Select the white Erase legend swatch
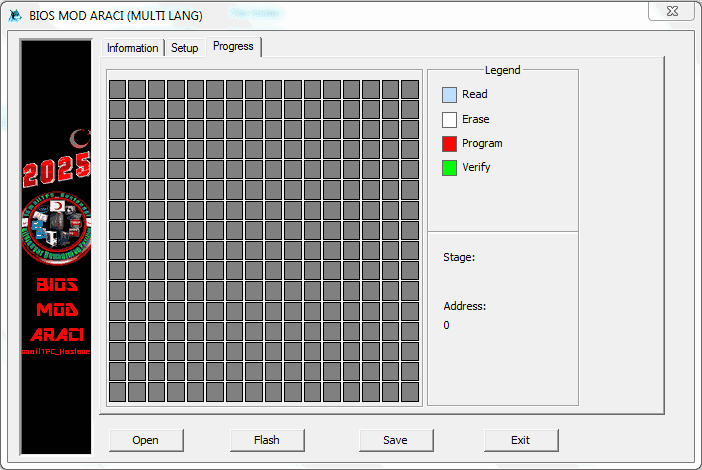 click(x=449, y=119)
